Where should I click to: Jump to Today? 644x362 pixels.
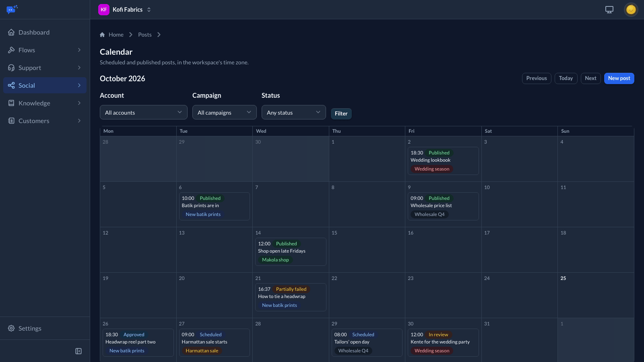point(566,78)
